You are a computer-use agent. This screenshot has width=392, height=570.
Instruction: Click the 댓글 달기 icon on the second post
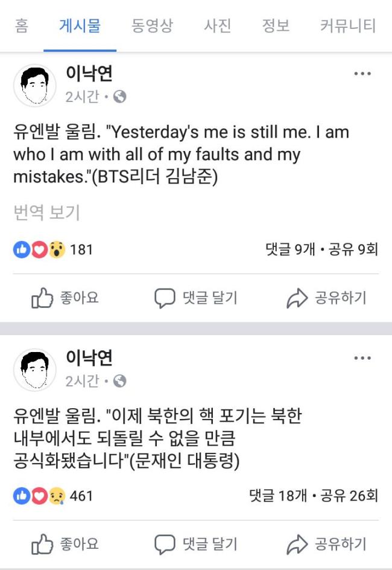coord(165,544)
